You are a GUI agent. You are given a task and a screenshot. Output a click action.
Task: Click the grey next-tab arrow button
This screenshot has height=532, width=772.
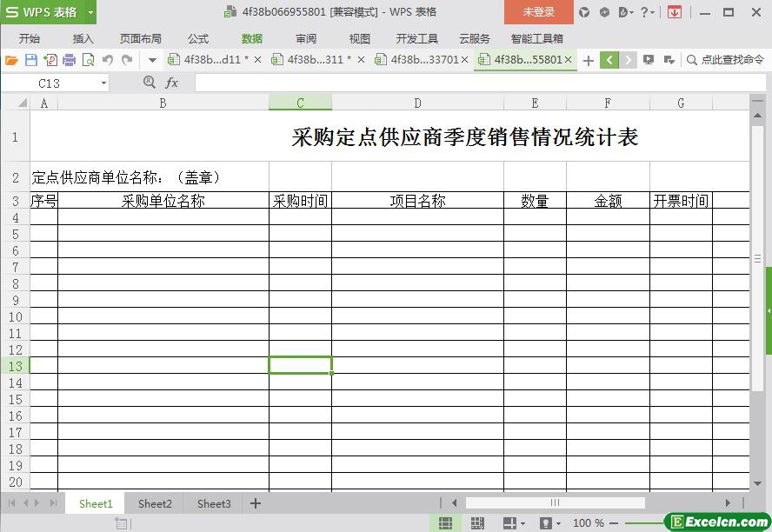click(x=628, y=60)
